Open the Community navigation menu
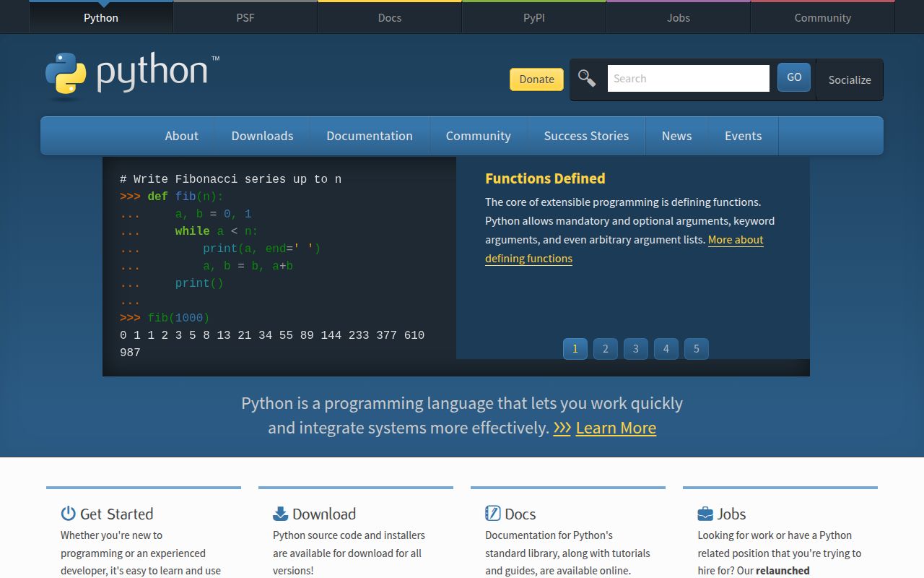Screen dimensions: 924x578 pos(479,136)
